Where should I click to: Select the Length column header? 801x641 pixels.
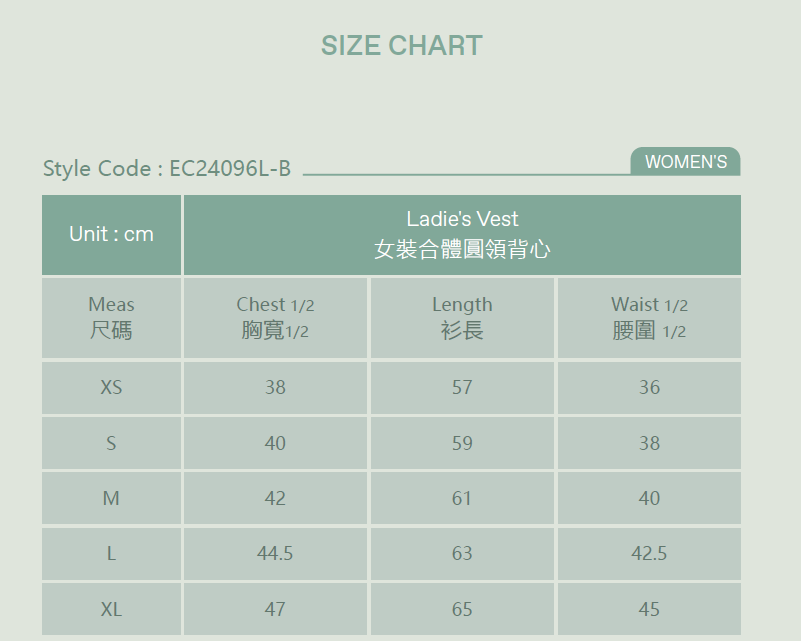[x=462, y=317]
